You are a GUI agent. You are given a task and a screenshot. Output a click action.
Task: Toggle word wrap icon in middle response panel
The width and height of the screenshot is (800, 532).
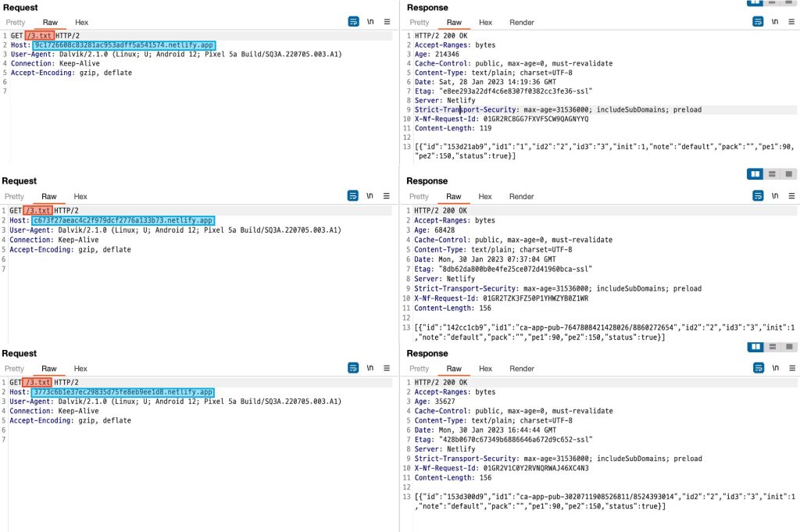(x=758, y=196)
